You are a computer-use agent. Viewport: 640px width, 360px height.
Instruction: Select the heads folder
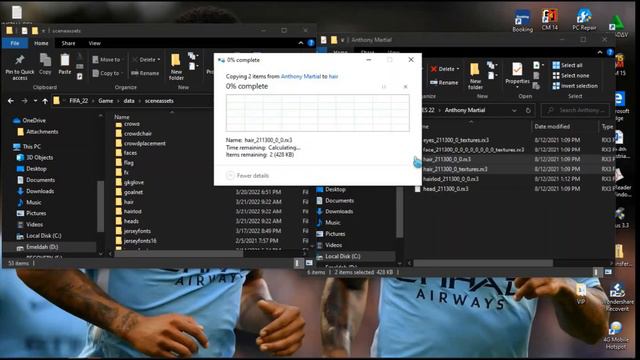click(x=131, y=221)
